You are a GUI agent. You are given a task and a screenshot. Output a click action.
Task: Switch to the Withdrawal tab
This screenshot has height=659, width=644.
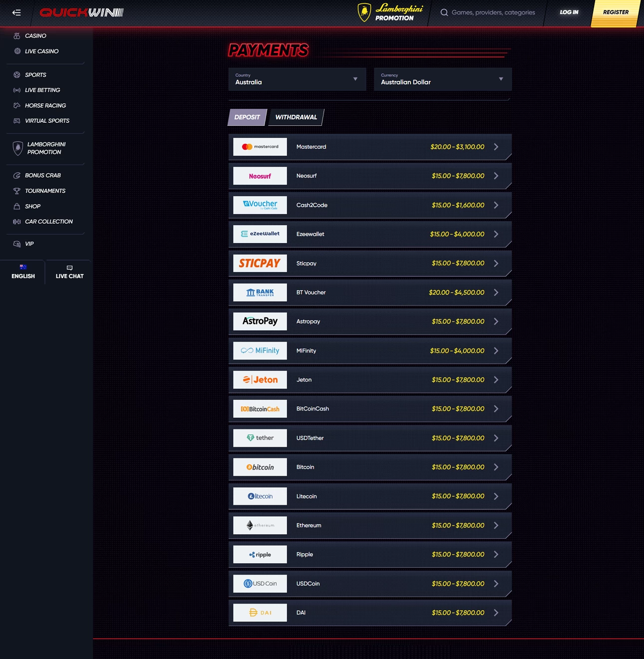click(297, 117)
